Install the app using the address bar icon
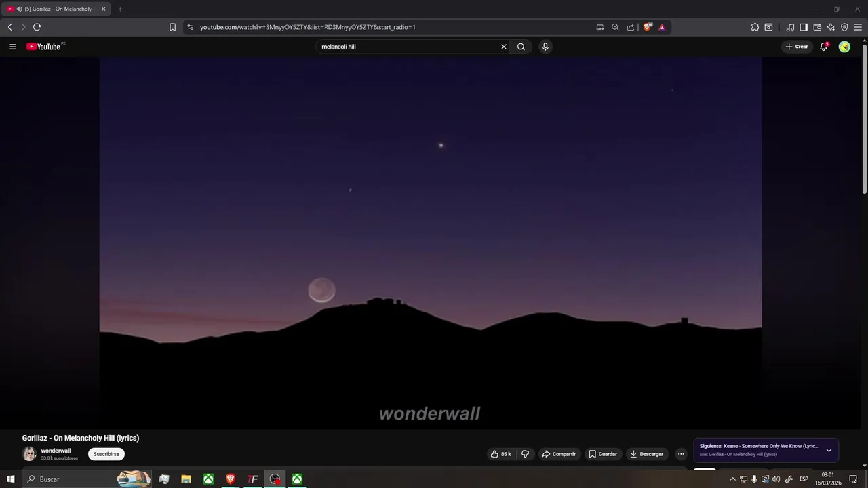The width and height of the screenshot is (868, 488). [x=599, y=27]
